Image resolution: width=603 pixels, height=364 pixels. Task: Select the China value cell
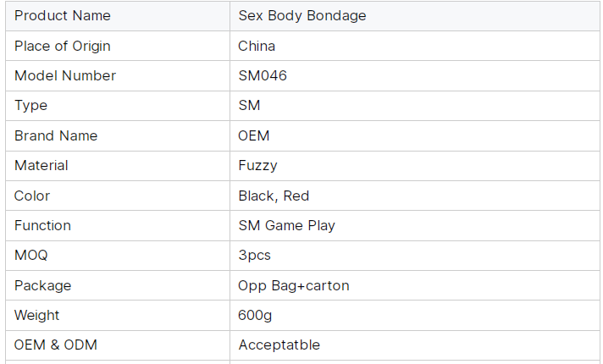415,46
